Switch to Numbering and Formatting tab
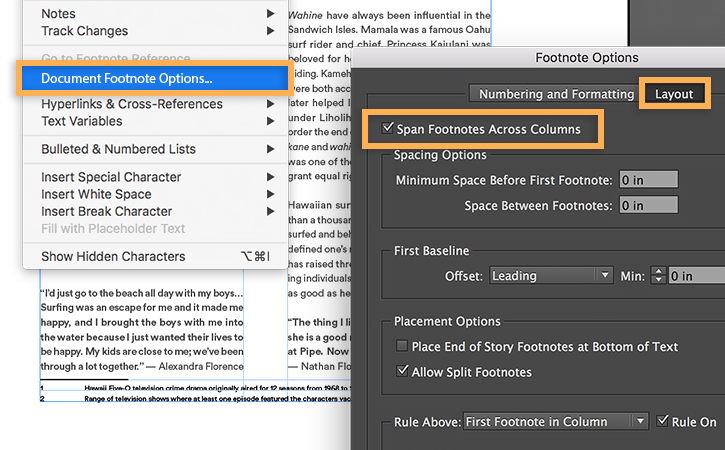This screenshot has height=450, width=725. [556, 94]
